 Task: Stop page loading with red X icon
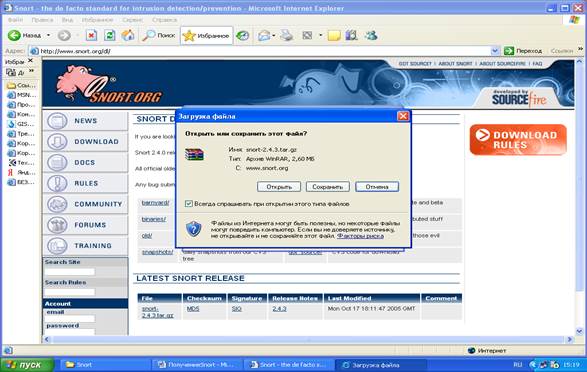tap(91, 36)
